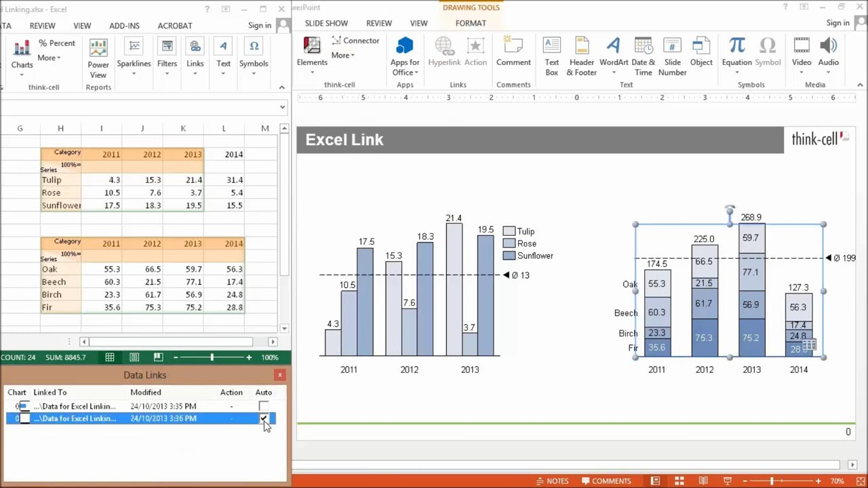Image resolution: width=868 pixels, height=488 pixels.
Task: Select cell containing Sunflower
Action: 61,205
